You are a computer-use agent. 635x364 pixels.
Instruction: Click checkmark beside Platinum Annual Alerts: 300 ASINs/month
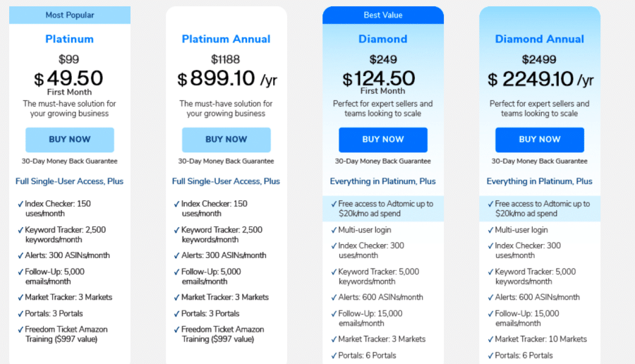coord(176,255)
